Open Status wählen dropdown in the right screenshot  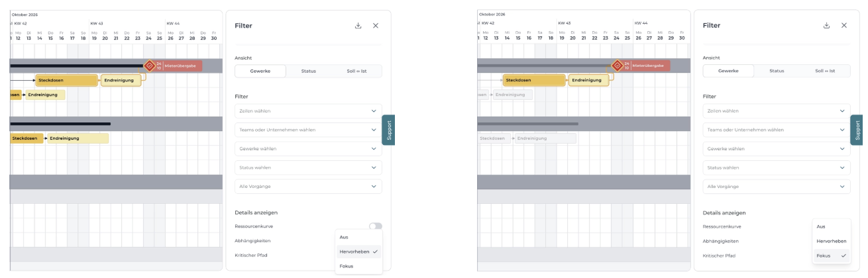pyautogui.click(x=777, y=167)
